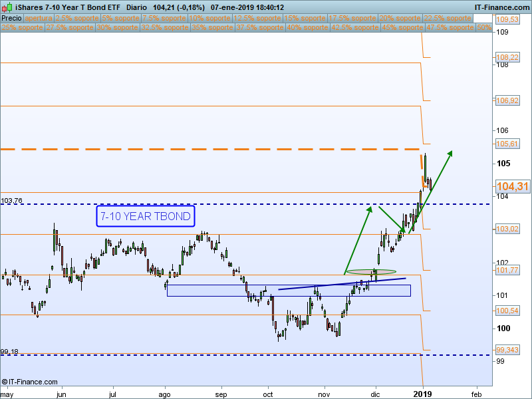Click the copyright IT-Finance.com text at bottom

27,382
